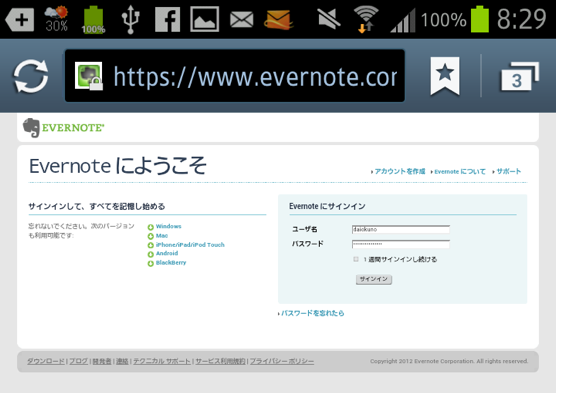Tap the green battery 100% notification icon
The image size is (561, 393).
click(93, 19)
